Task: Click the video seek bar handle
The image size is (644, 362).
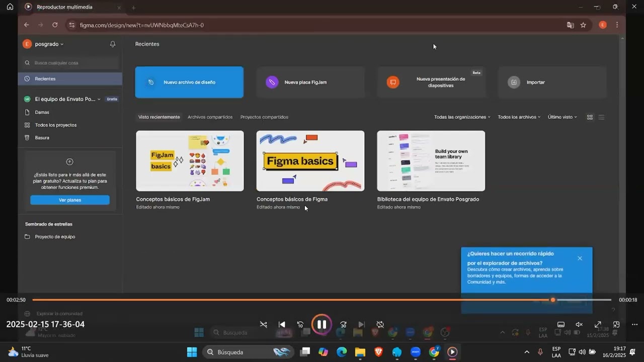Action: (553, 300)
